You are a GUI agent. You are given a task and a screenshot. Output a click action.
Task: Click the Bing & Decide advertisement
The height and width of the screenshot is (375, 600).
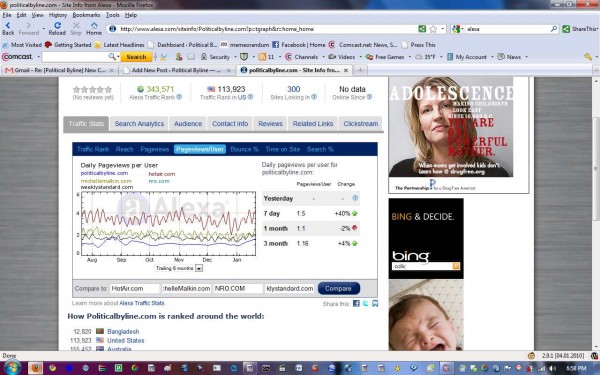(426, 238)
